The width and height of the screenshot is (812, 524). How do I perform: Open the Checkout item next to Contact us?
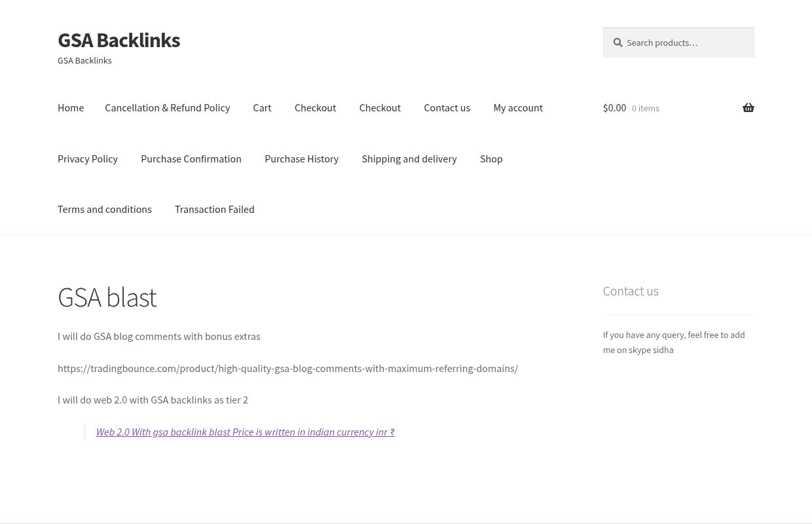(380, 107)
